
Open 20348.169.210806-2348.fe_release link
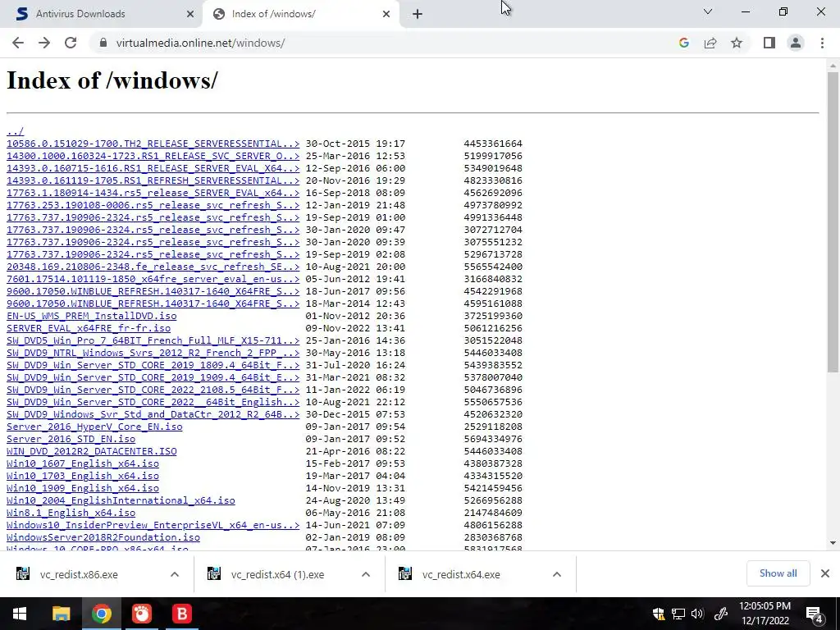click(x=153, y=267)
